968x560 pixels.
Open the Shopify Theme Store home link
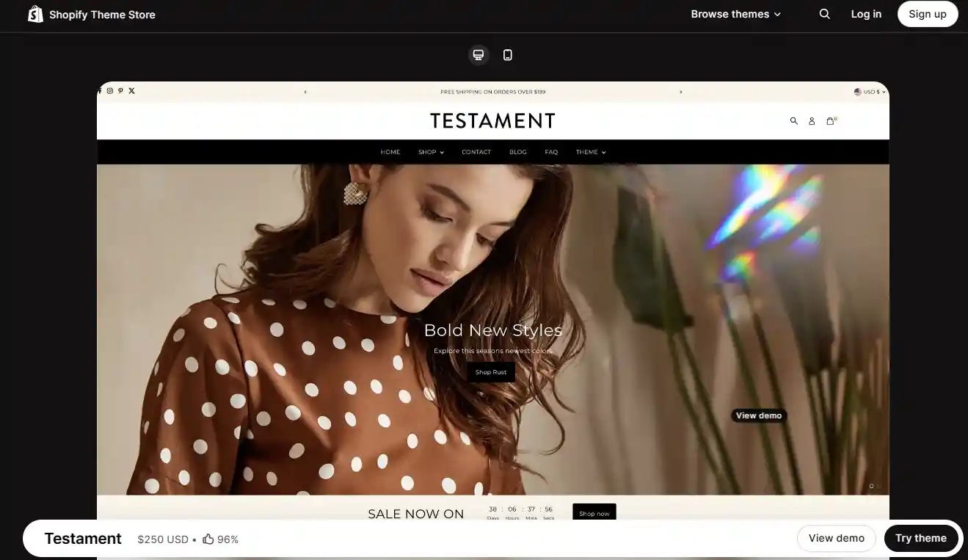92,14
